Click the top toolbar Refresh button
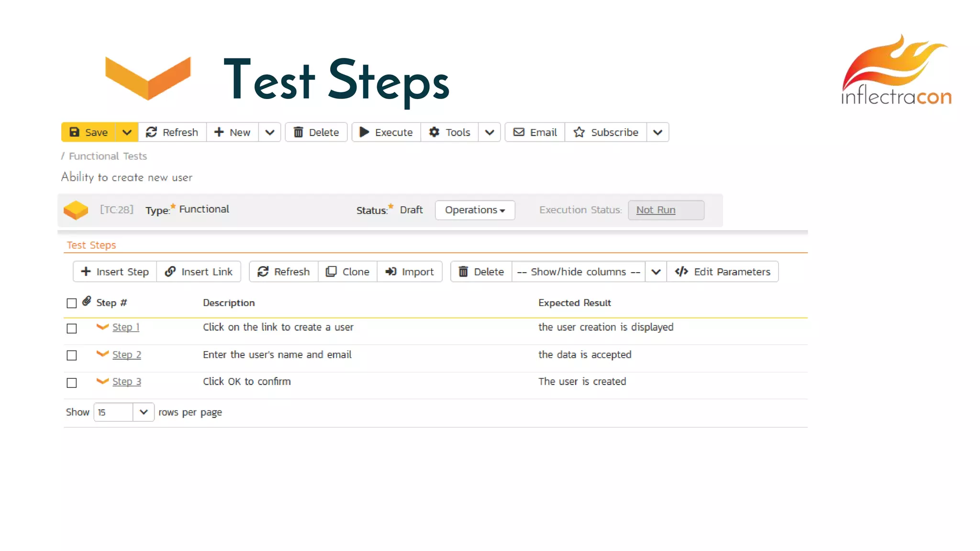 pos(172,132)
